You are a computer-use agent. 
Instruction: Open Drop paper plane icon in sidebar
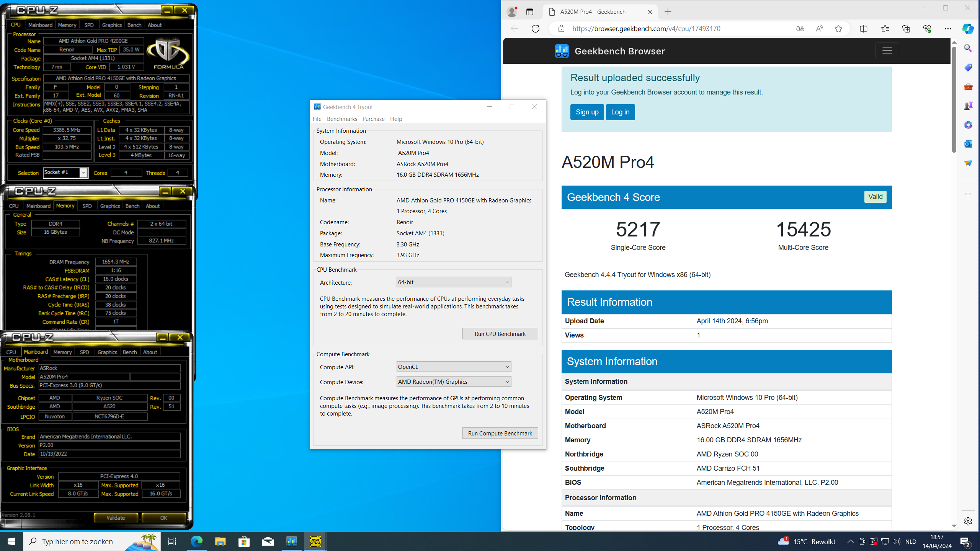968,163
